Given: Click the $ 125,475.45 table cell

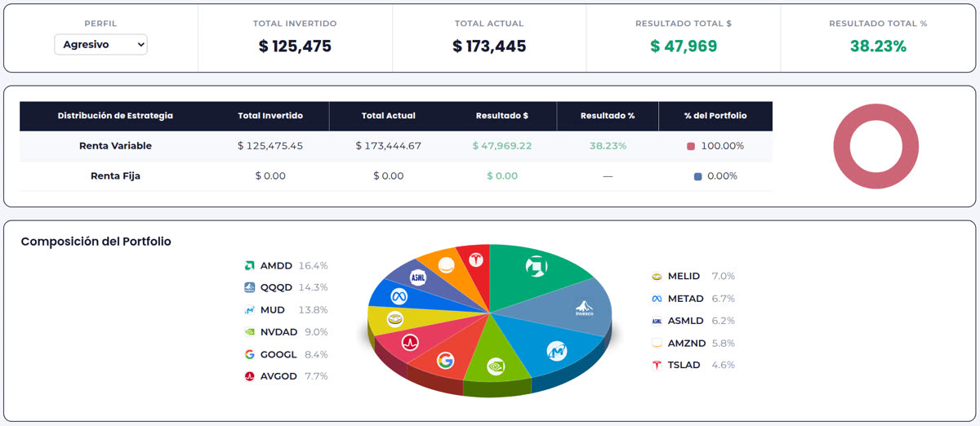Looking at the screenshot, I should click(x=270, y=146).
